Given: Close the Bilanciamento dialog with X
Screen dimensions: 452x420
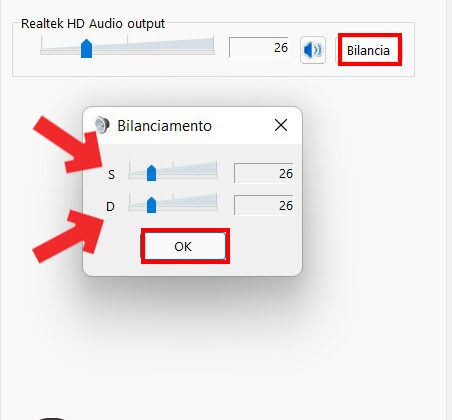Looking at the screenshot, I should 281,125.
